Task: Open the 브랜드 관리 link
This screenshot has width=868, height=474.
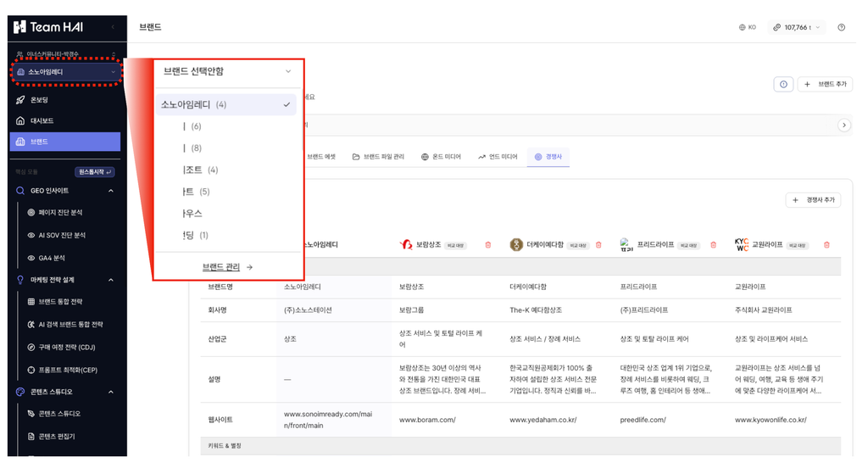Action: [x=227, y=267]
